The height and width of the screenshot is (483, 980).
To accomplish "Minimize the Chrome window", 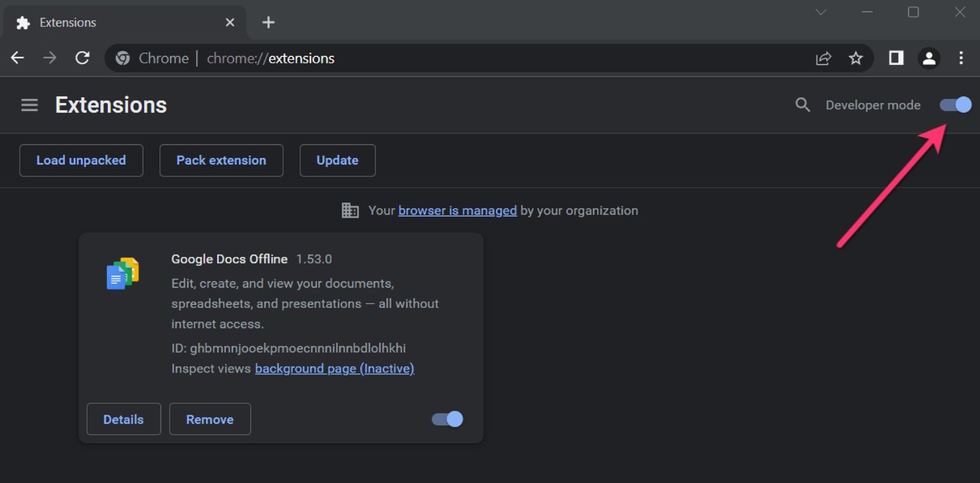I will pyautogui.click(x=867, y=12).
